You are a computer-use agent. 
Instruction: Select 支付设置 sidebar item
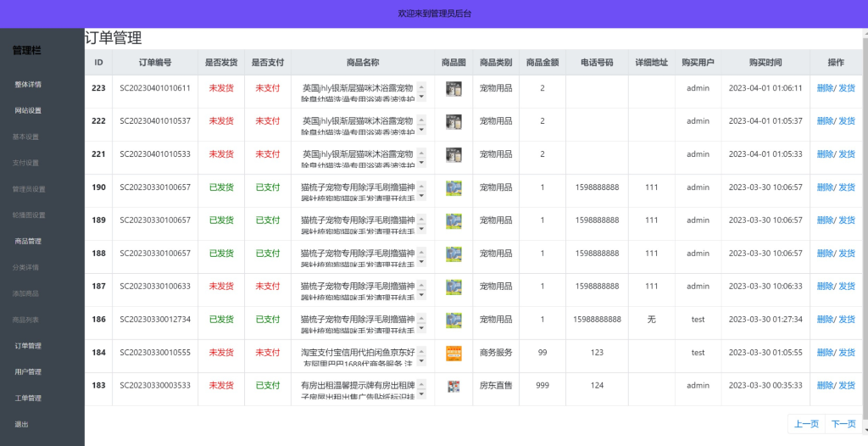(25, 163)
